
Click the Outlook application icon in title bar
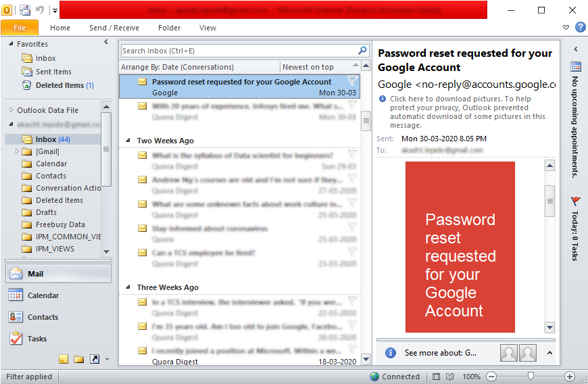pyautogui.click(x=7, y=10)
